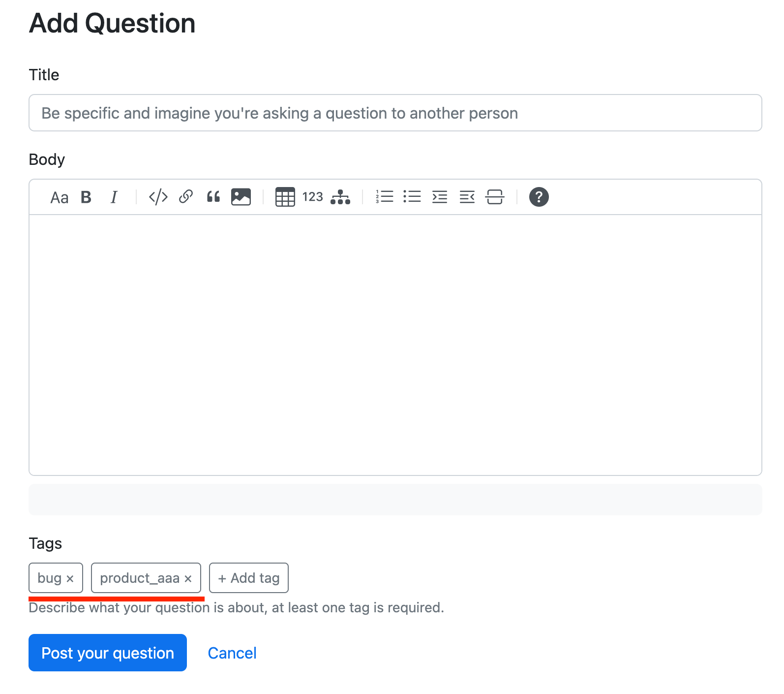Increase indentation of the text
This screenshot has height=694, width=784.
(x=440, y=197)
